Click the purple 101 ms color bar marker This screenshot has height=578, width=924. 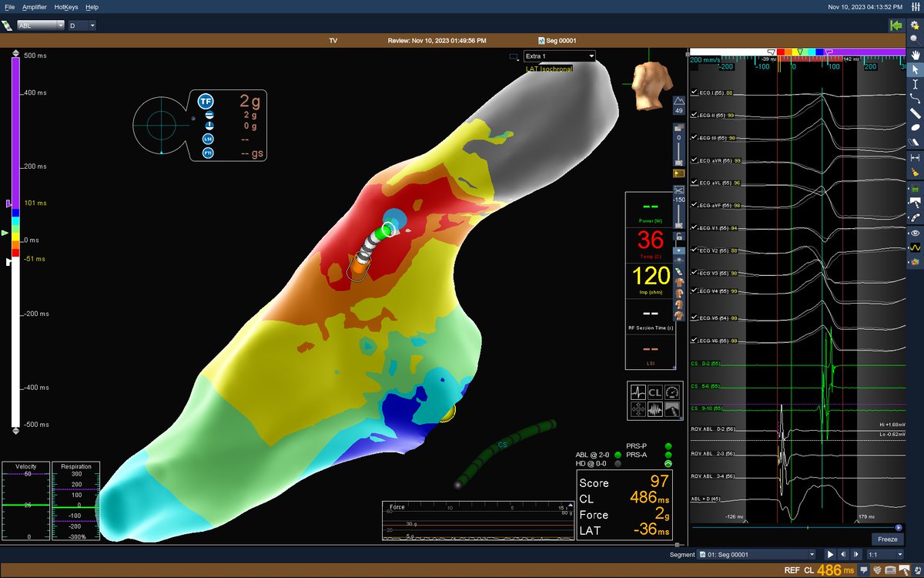[x=8, y=204]
